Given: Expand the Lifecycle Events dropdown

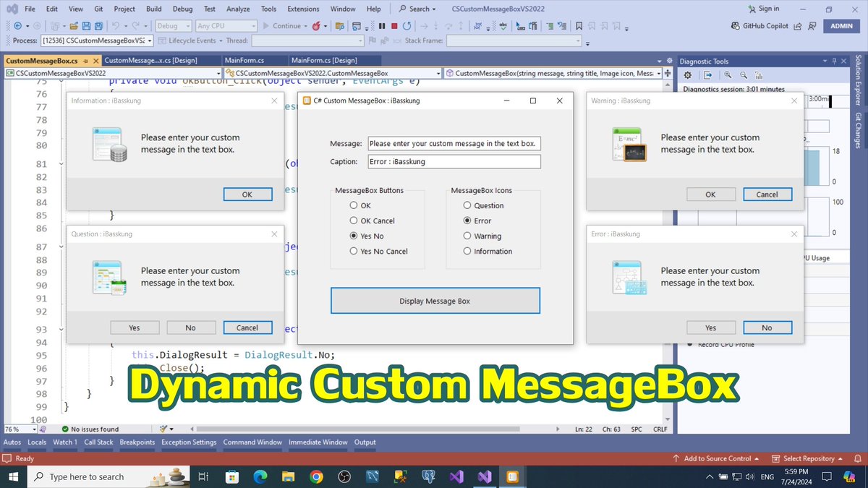Looking at the screenshot, I should click(190, 40).
